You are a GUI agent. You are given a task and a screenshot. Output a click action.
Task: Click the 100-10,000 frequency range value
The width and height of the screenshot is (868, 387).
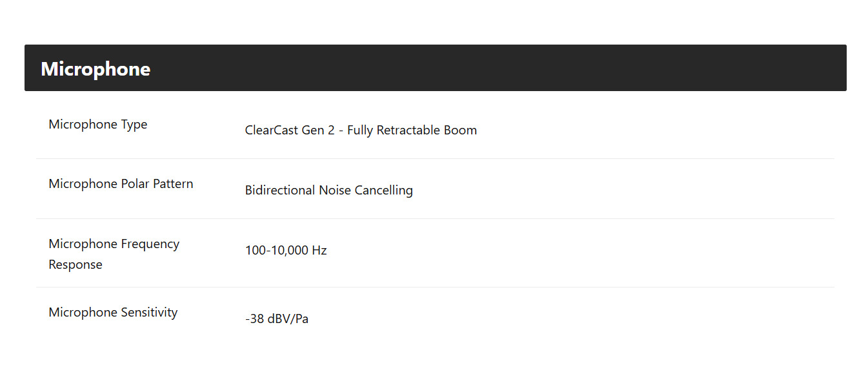[x=277, y=250]
